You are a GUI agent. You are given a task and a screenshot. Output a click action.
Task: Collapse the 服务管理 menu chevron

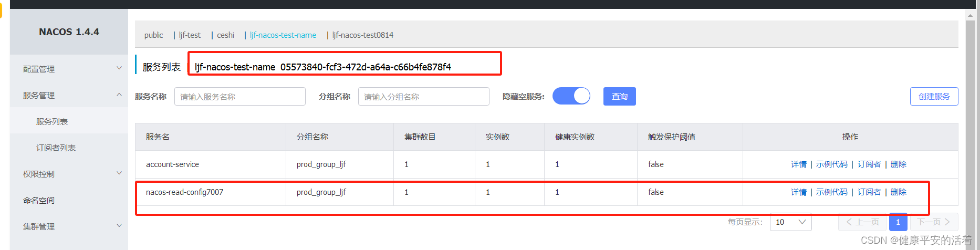(119, 95)
